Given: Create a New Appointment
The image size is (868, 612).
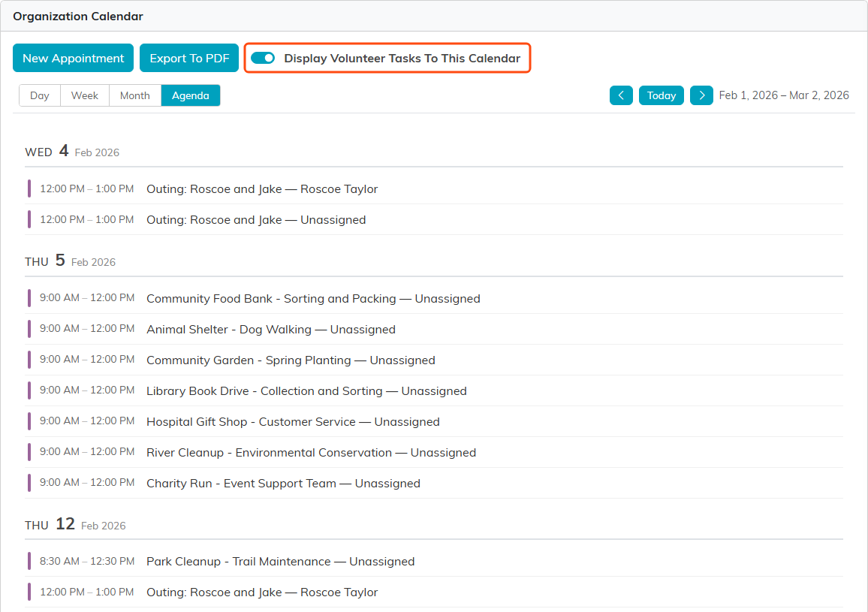Looking at the screenshot, I should (x=73, y=58).
